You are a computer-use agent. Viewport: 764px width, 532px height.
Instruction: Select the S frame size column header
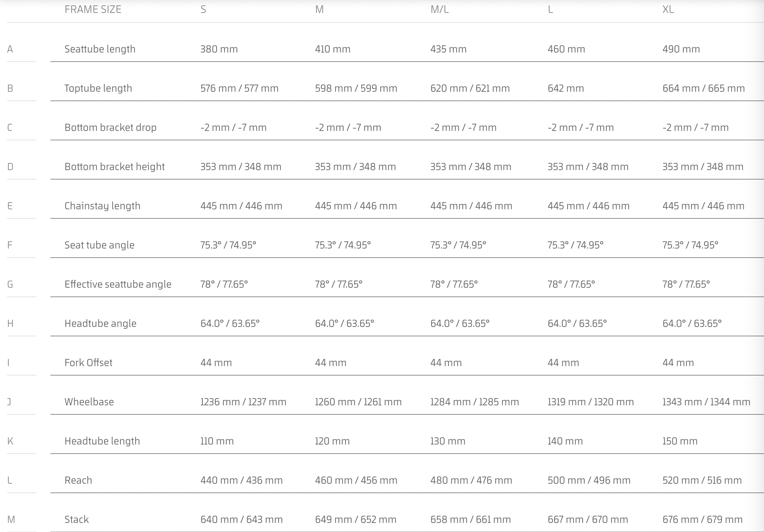[x=203, y=9]
